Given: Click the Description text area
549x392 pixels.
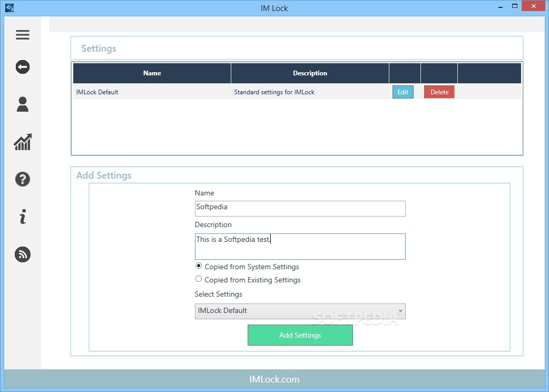Looking at the screenshot, I should pyautogui.click(x=300, y=247).
